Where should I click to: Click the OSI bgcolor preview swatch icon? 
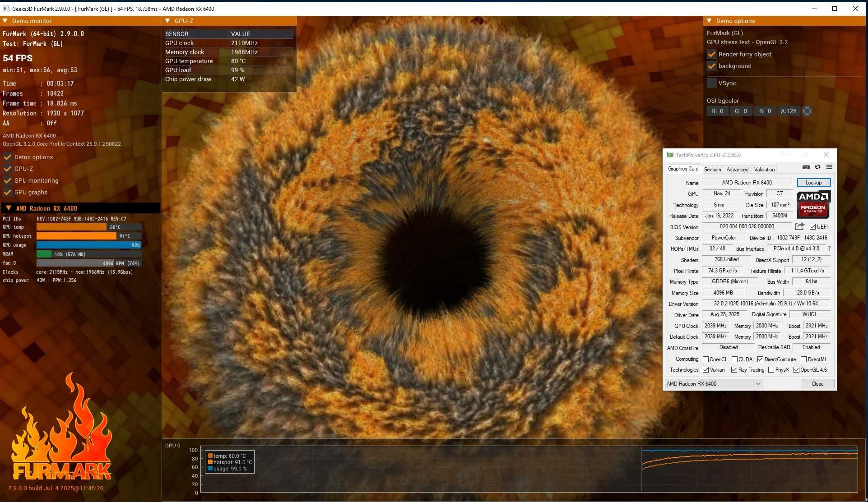click(x=807, y=111)
